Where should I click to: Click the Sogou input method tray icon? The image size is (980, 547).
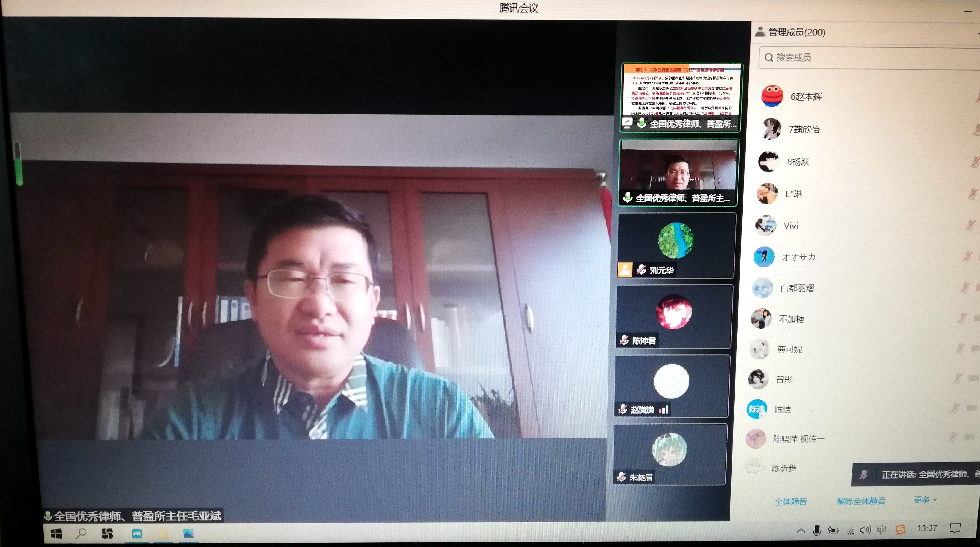(x=900, y=529)
